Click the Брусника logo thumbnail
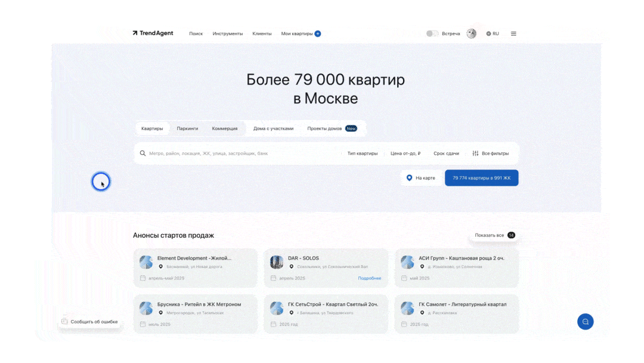644x363 pixels. pyautogui.click(x=146, y=308)
